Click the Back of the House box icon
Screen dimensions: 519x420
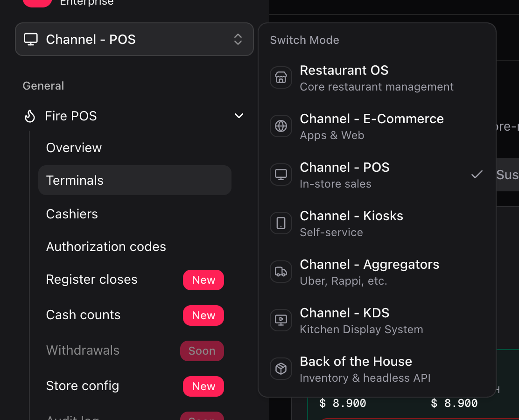(x=281, y=369)
